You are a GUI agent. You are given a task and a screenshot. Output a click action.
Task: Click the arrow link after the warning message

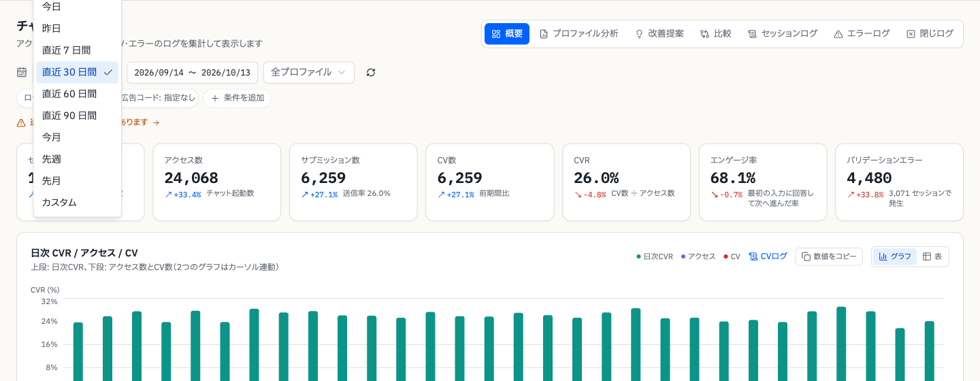pyautogui.click(x=156, y=122)
